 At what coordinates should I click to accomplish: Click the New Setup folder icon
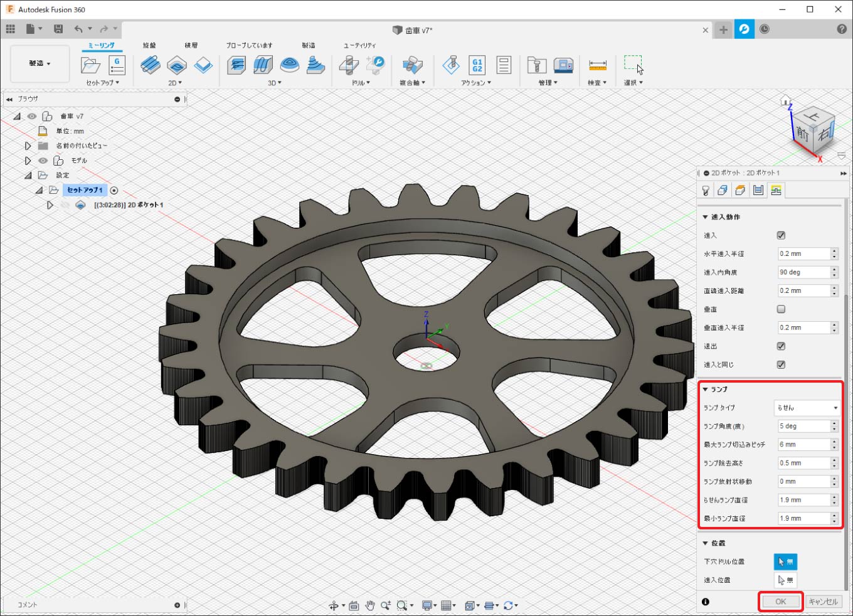pos(90,65)
